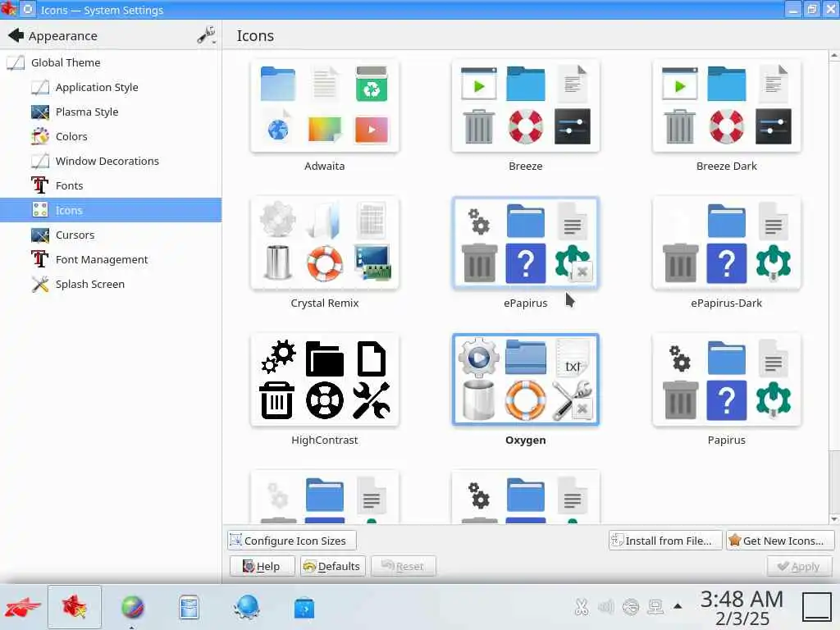Restore Defaults for icons

(333, 566)
